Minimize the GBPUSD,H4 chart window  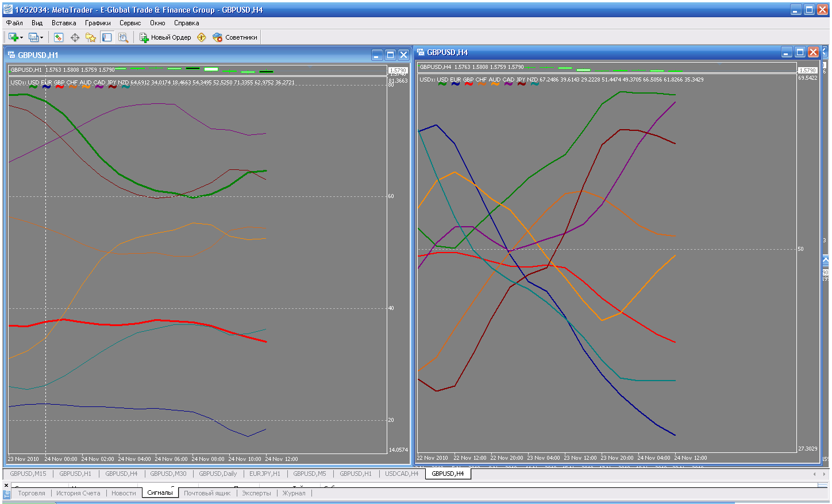(x=787, y=52)
